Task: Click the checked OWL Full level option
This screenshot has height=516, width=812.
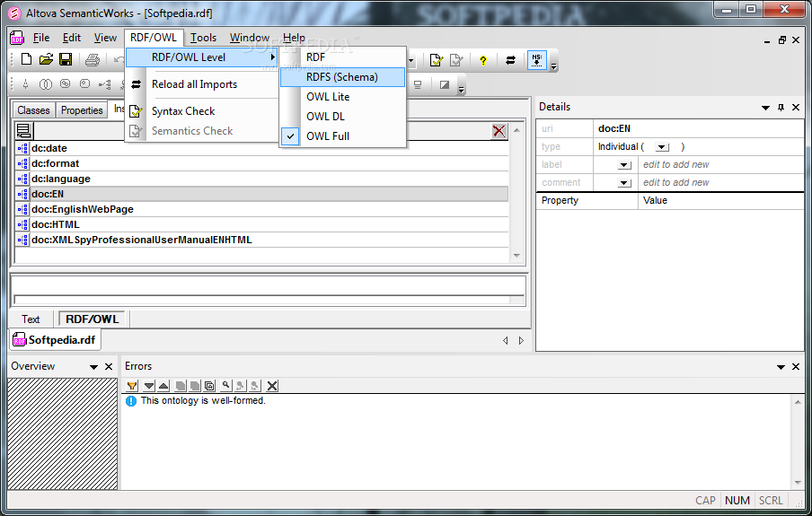Action: [x=343, y=136]
